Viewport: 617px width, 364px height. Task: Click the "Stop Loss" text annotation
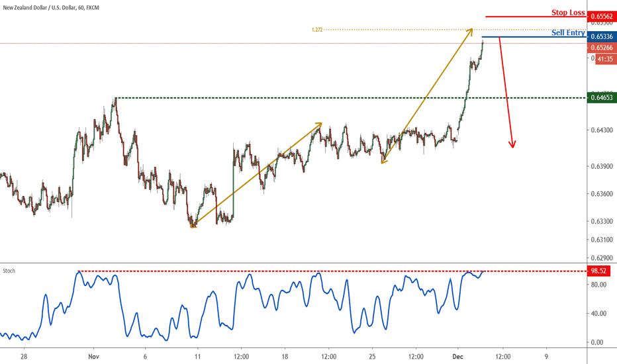click(x=569, y=13)
